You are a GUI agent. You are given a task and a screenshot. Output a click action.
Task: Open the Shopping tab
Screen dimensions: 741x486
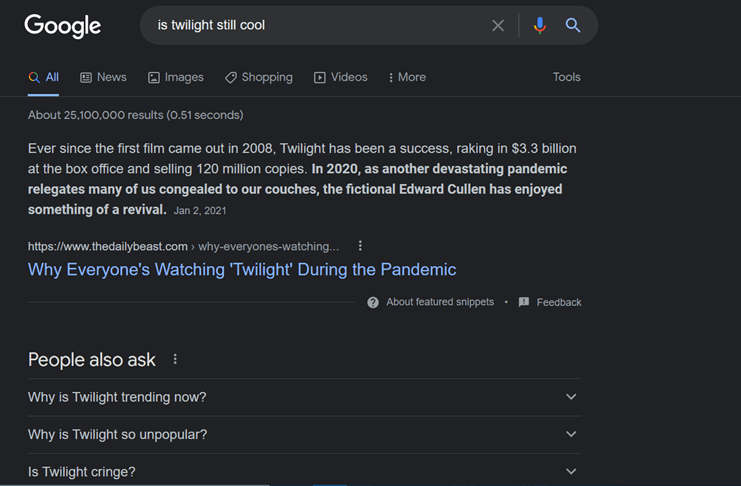(258, 77)
